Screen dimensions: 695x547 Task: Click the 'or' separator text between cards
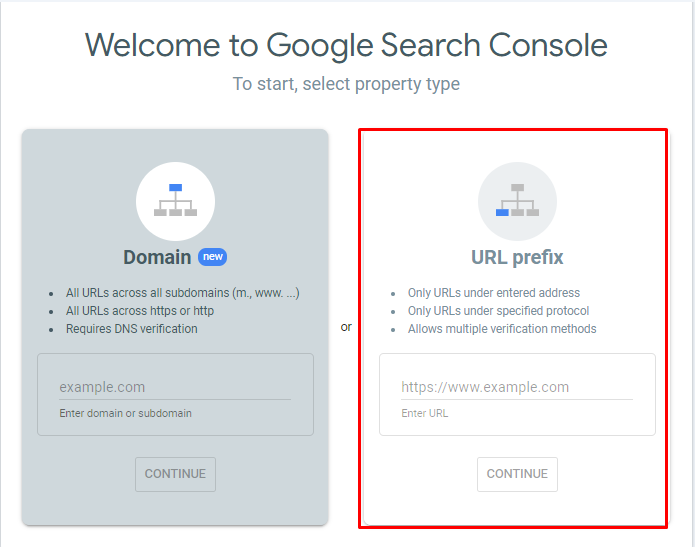tap(346, 328)
